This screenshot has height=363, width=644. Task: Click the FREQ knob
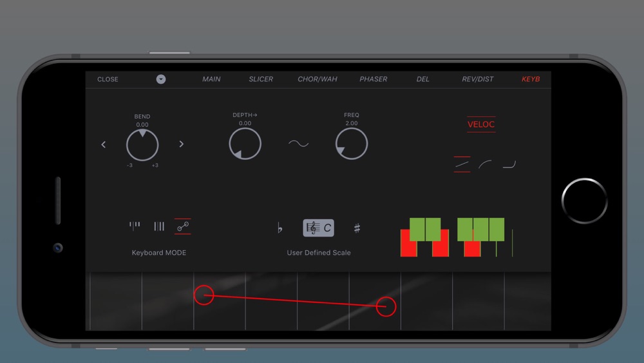(x=352, y=144)
